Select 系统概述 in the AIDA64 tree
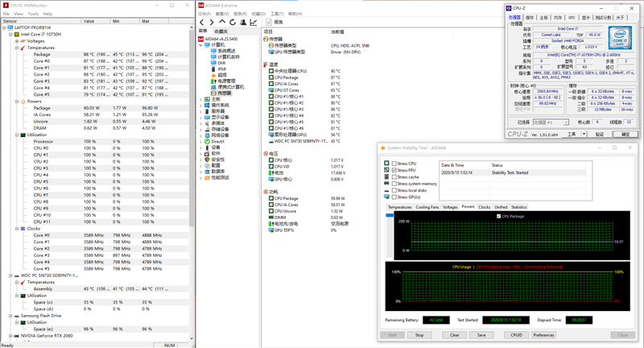644x348 pixels. 226,51
